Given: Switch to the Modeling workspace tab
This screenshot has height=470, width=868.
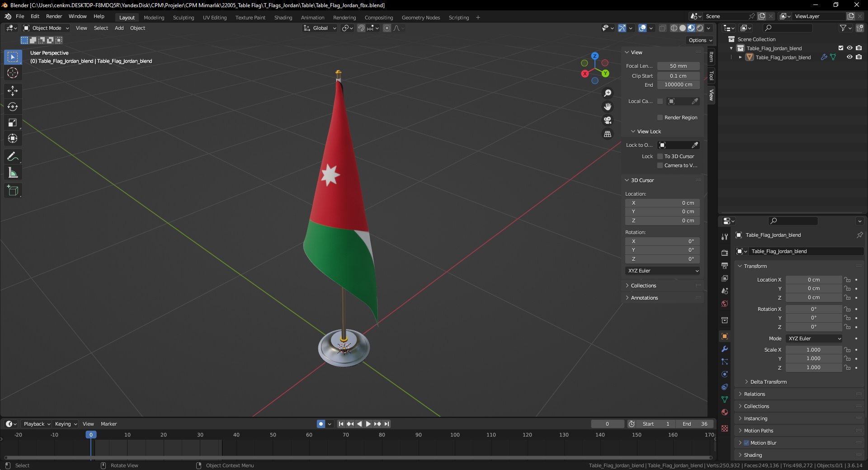Looking at the screenshot, I should tap(154, 18).
